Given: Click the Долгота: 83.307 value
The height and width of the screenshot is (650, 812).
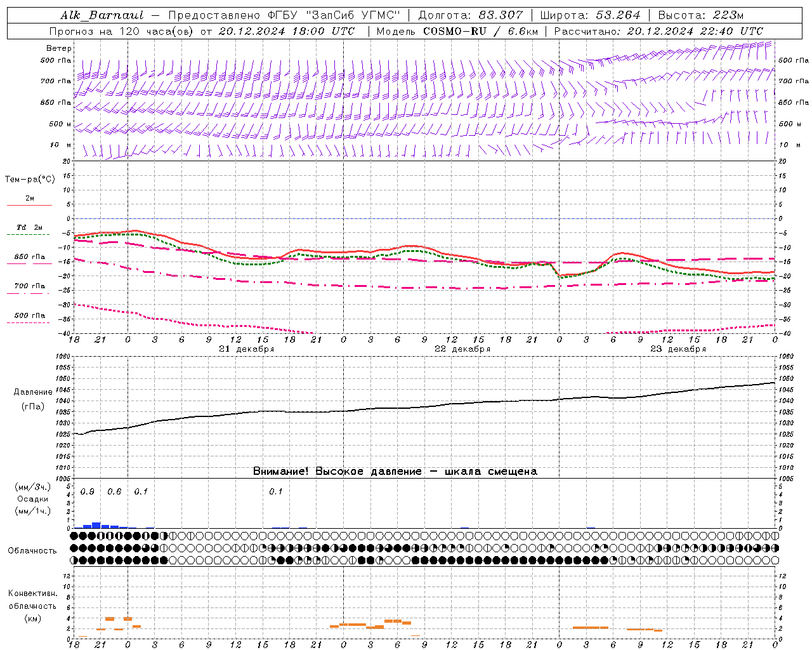Looking at the screenshot, I should [x=471, y=15].
